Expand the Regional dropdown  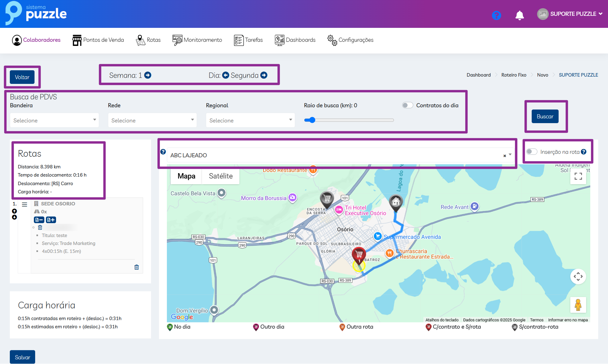(x=250, y=120)
